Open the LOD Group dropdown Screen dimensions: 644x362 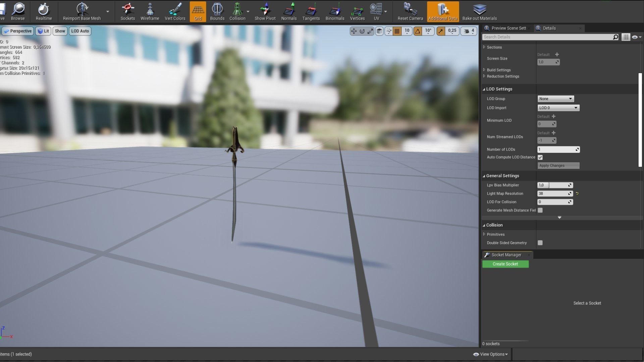pyautogui.click(x=555, y=99)
